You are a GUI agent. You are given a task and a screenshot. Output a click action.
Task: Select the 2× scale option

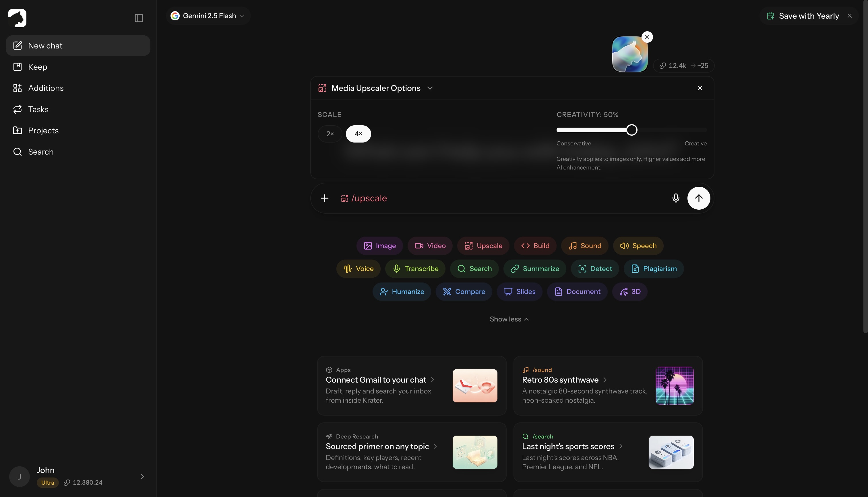point(330,134)
